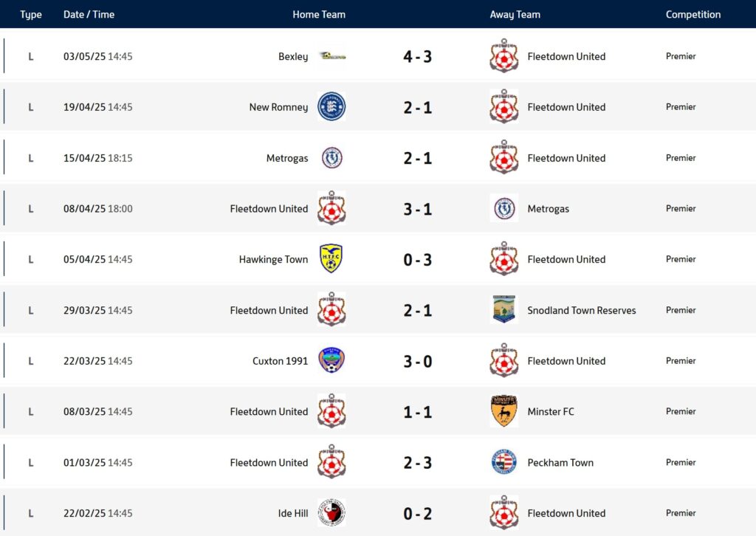Click the Cuxton 1991 team badge
The image size is (756, 536).
click(331, 360)
